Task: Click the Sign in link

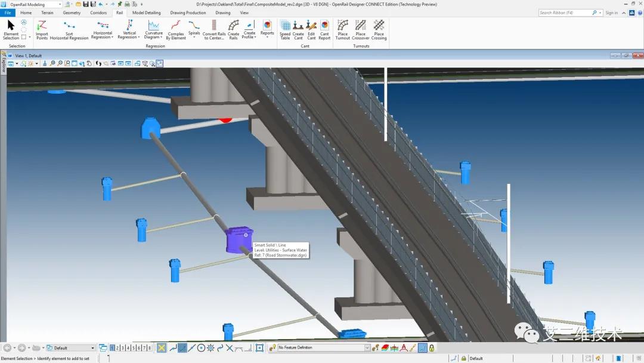Action: pyautogui.click(x=612, y=13)
